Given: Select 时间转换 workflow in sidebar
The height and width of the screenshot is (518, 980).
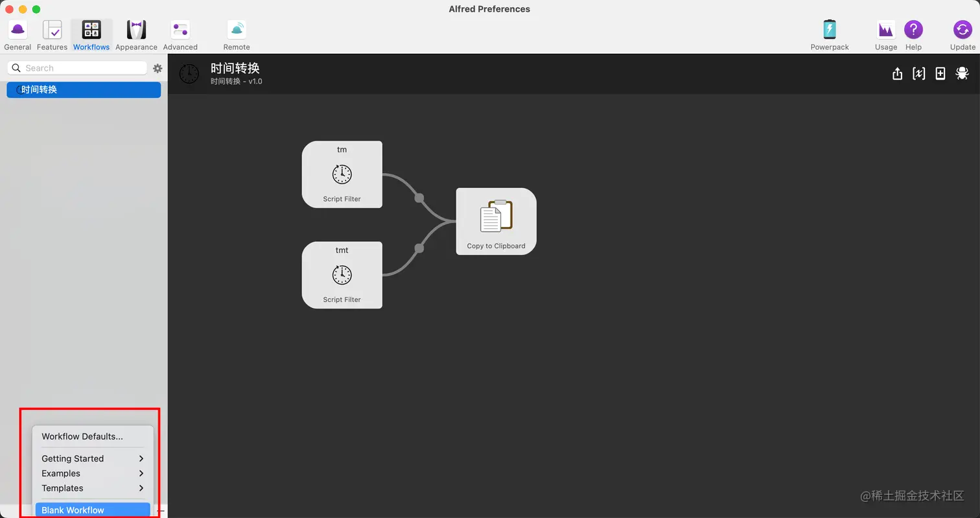Looking at the screenshot, I should click(84, 89).
